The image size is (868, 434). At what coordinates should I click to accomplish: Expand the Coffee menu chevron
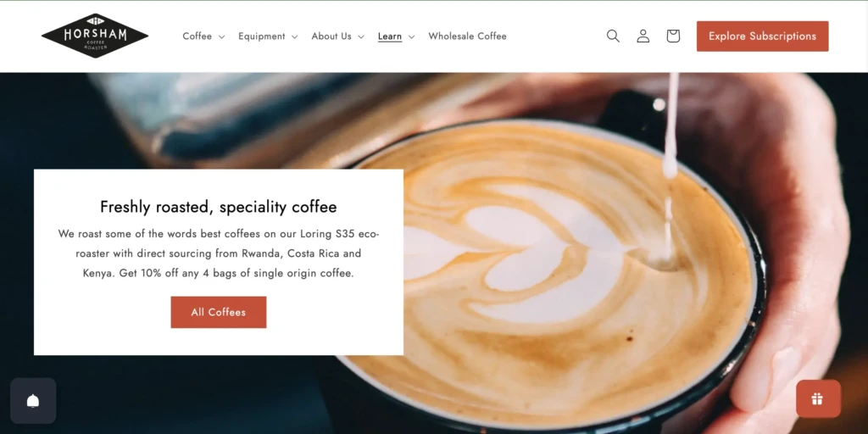(221, 36)
